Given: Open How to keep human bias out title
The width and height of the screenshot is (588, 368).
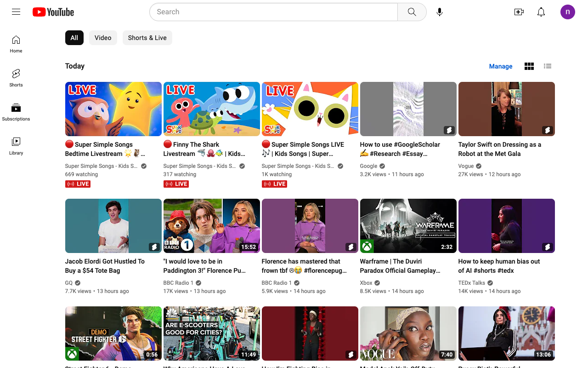Looking at the screenshot, I should (499, 266).
